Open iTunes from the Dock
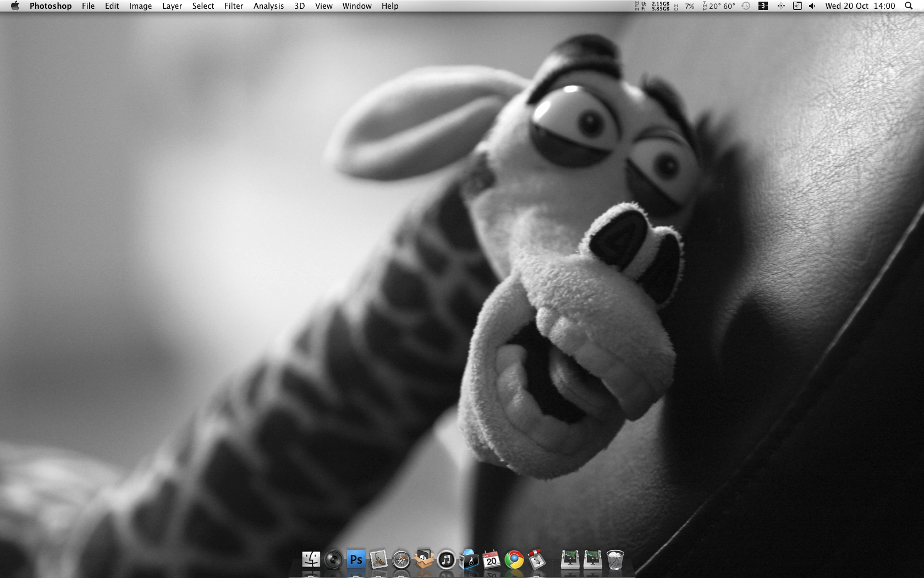 (447, 560)
